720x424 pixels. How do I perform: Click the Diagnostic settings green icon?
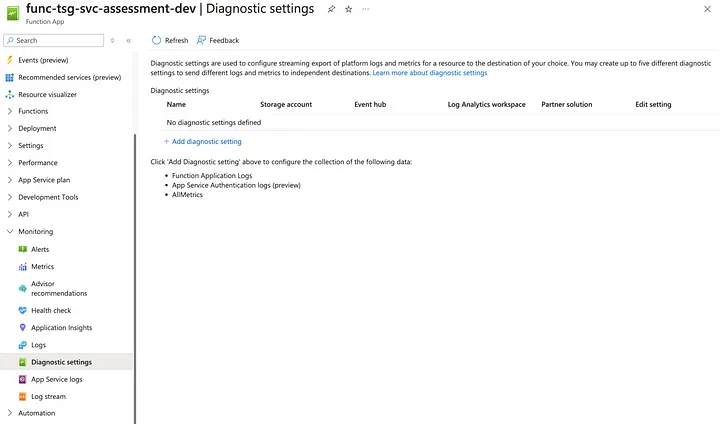pyautogui.click(x=22, y=362)
